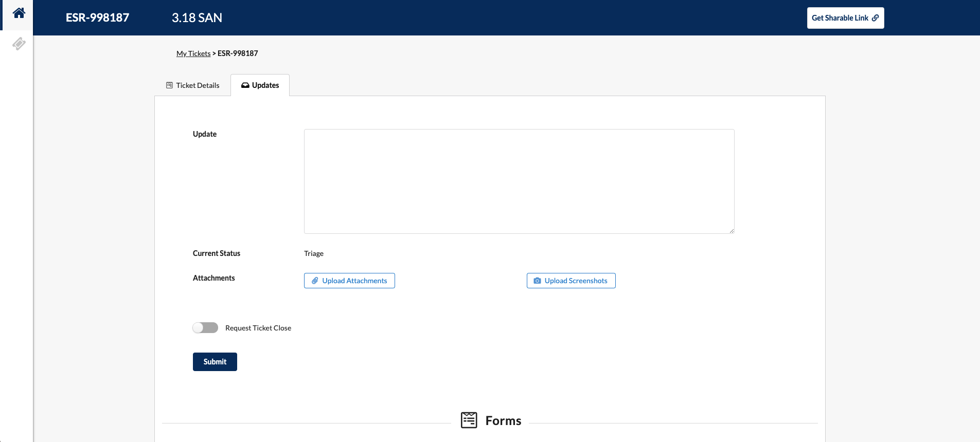Click the Upload Attachments button label
Viewport: 980px width, 442px height.
[354, 281]
